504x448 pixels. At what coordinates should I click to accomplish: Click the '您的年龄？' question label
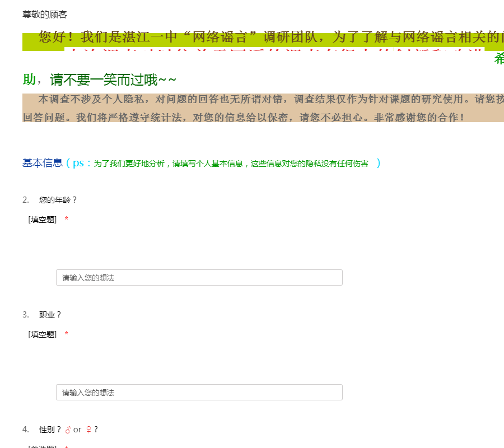(58, 200)
